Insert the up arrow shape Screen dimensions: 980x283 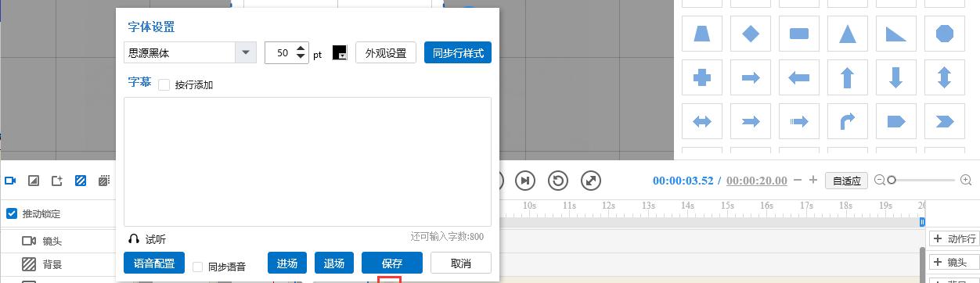click(x=848, y=77)
